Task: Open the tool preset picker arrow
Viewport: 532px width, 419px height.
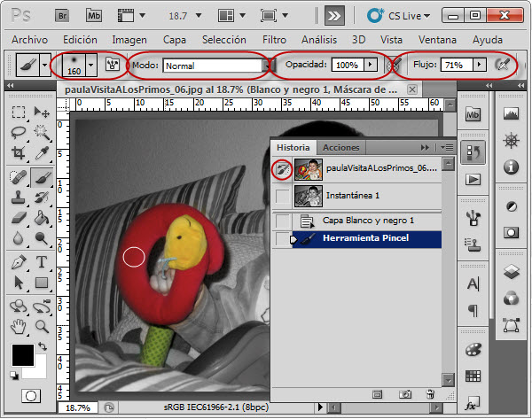Action: click(x=44, y=65)
